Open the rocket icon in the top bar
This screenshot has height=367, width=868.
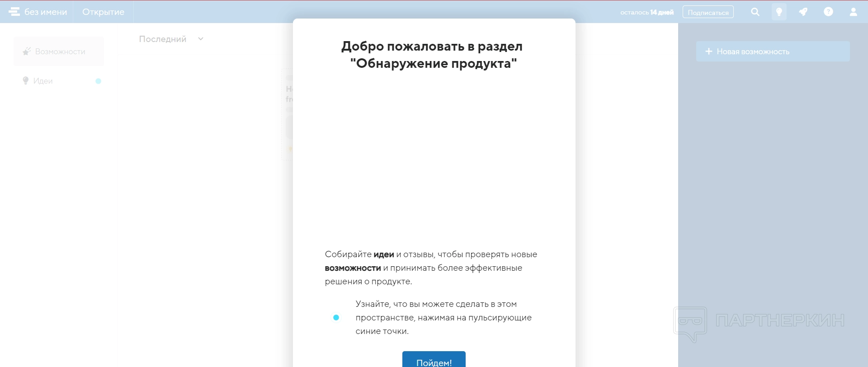click(x=803, y=12)
